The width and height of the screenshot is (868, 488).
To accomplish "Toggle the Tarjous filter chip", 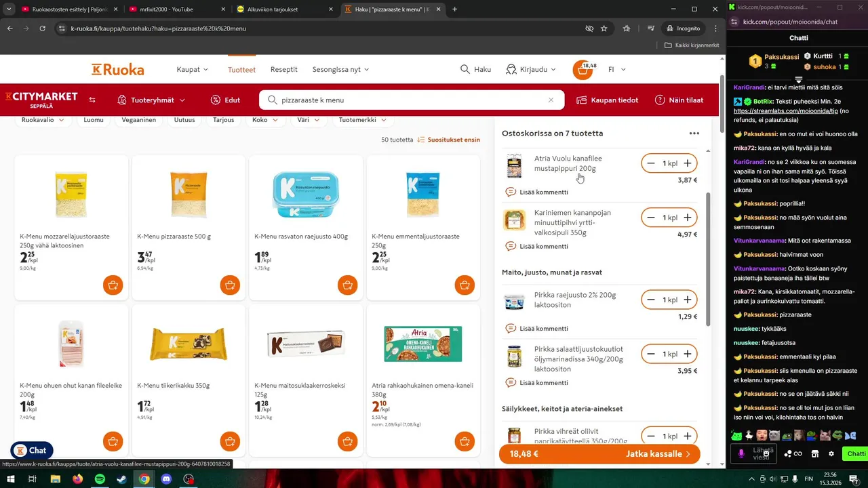I will (x=224, y=120).
